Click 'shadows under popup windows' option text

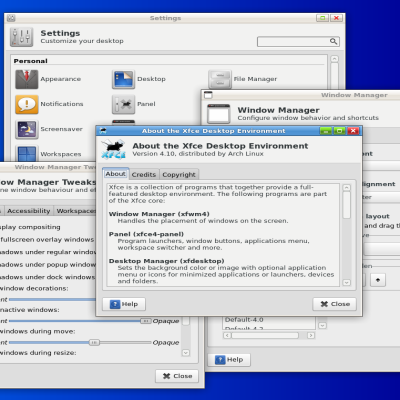(x=48, y=265)
